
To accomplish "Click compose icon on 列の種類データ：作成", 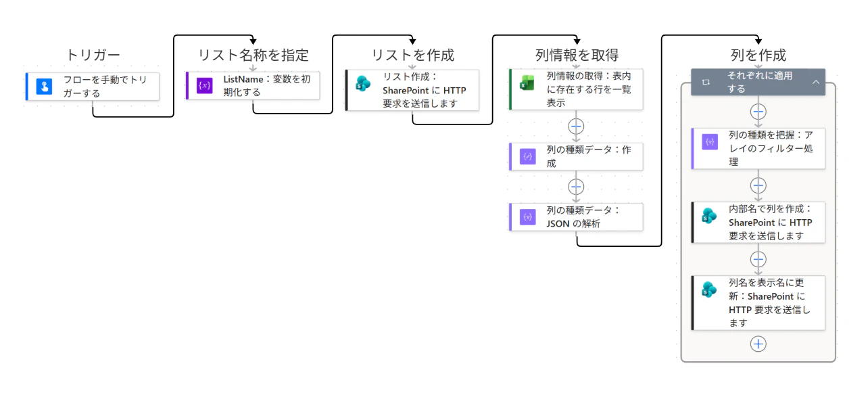I will pyautogui.click(x=527, y=156).
